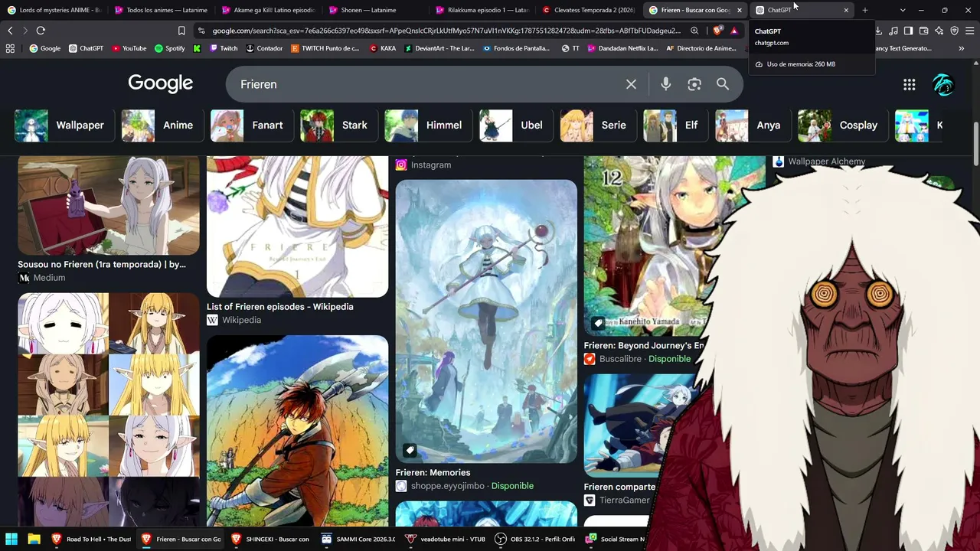Open List of Frieren episodes Wikipedia link
Viewport: 980px width, 551px height.
(x=280, y=307)
